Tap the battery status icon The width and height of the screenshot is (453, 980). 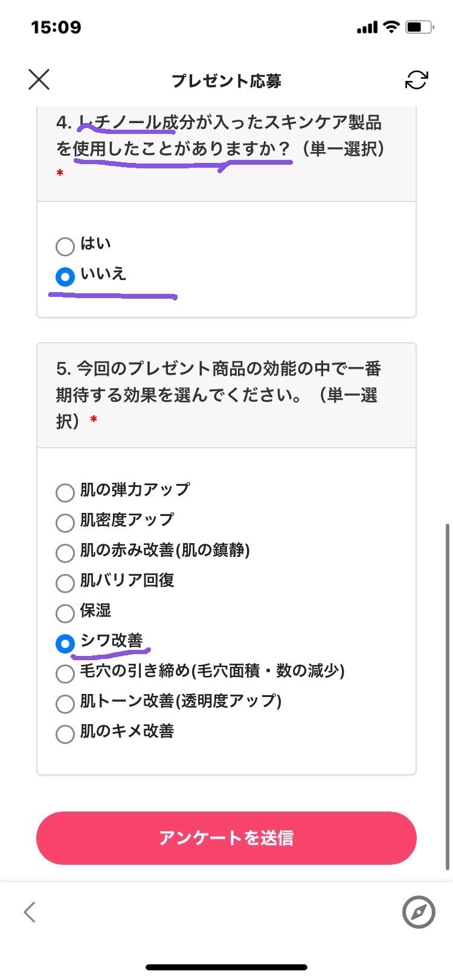[420, 27]
